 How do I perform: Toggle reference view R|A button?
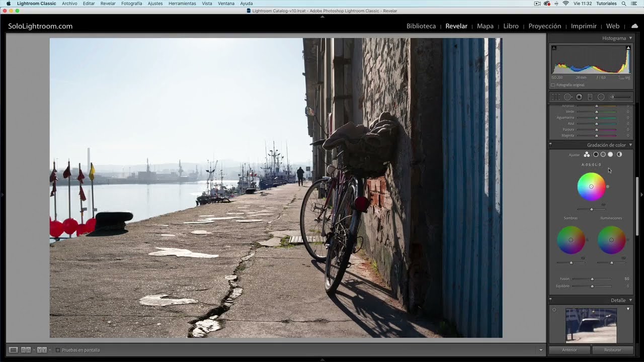[x=26, y=350]
